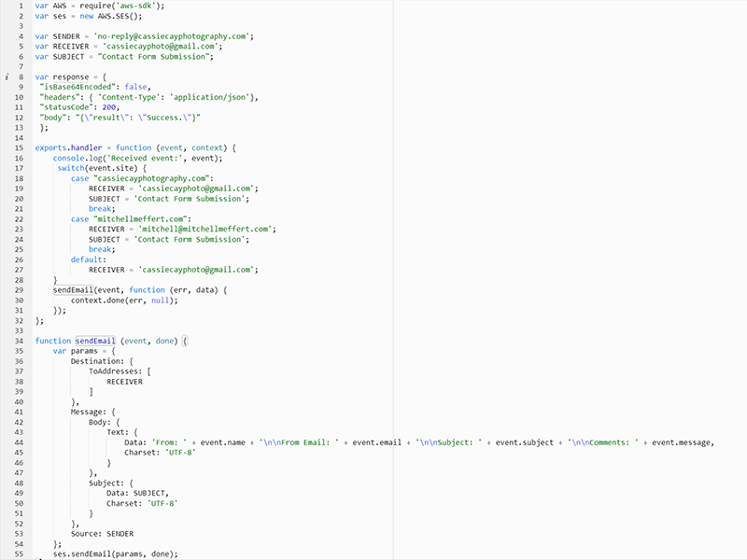Click 'event.message' on line 44
Screen dimensions: 747x560
point(682,442)
